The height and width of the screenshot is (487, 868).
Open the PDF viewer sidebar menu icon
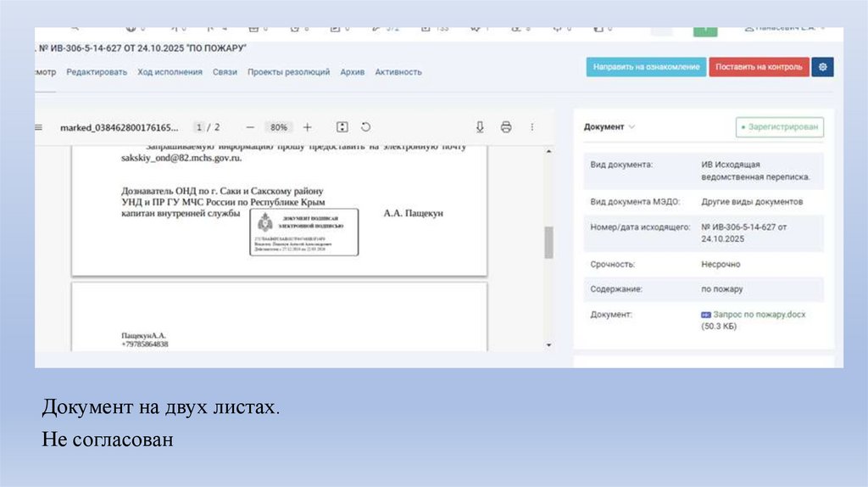pos(38,127)
